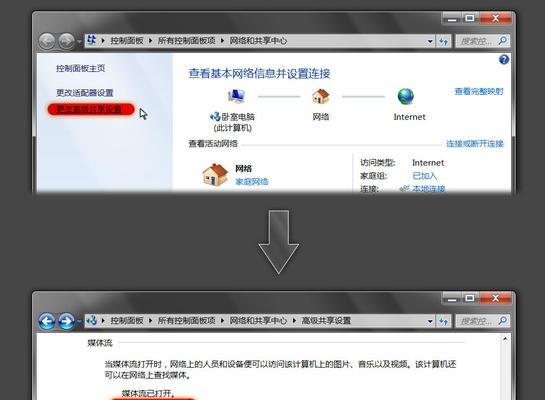Open 已加入 homegroup link
Screen dimensions: 545x400
point(424,175)
